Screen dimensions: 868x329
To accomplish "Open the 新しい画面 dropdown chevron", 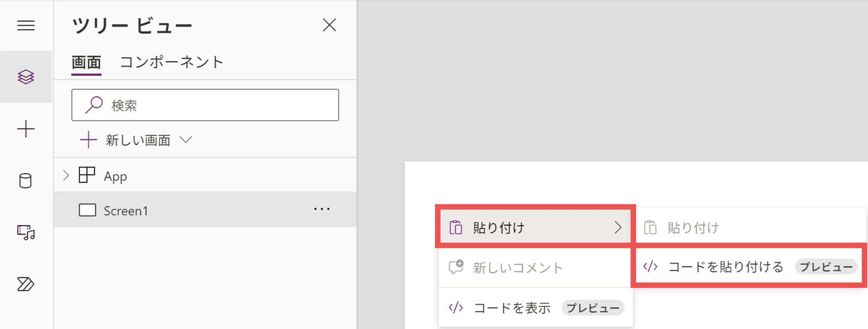I will pos(186,140).
